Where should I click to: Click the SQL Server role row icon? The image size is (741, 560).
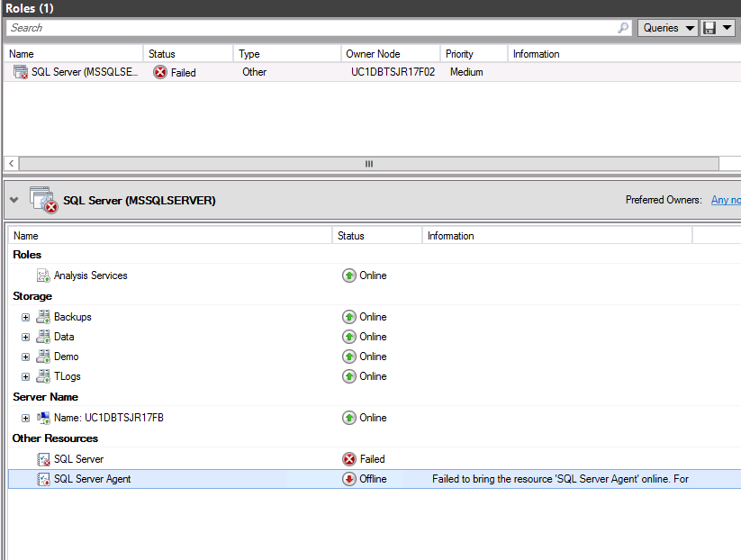[x=21, y=72]
